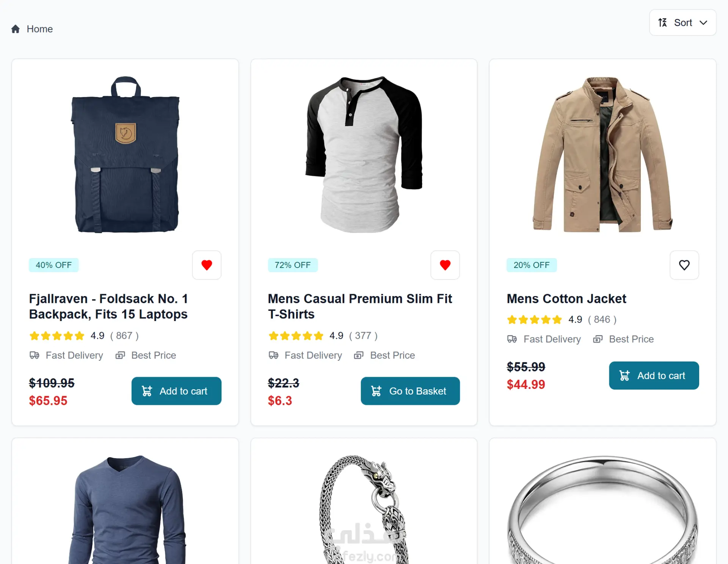The height and width of the screenshot is (564, 728).
Task: Click the Mens Cotton Jacket title
Action: pos(566,299)
